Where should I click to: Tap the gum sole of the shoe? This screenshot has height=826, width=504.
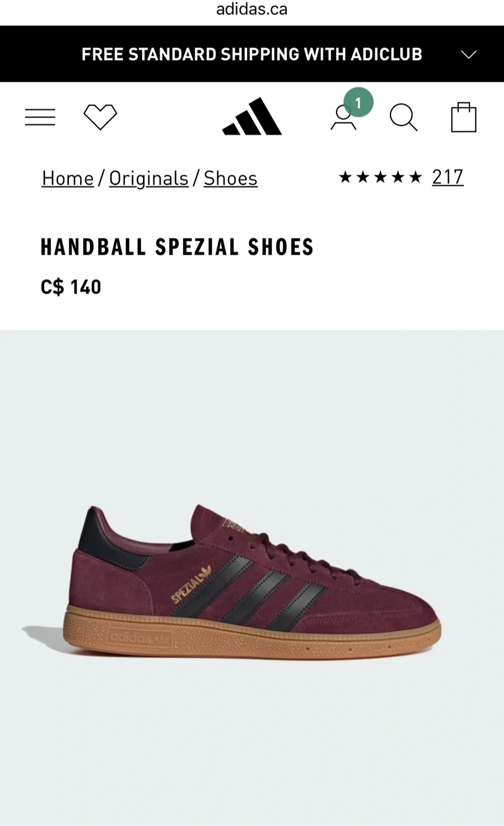click(x=252, y=637)
